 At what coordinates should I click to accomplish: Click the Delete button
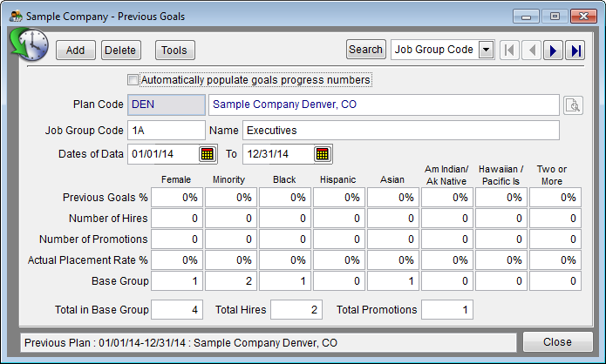pyautogui.click(x=120, y=51)
